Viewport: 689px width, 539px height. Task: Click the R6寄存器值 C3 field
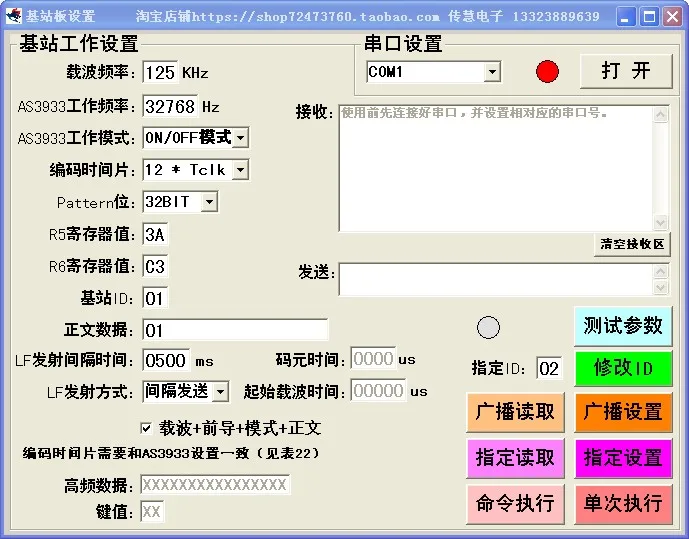pos(155,266)
